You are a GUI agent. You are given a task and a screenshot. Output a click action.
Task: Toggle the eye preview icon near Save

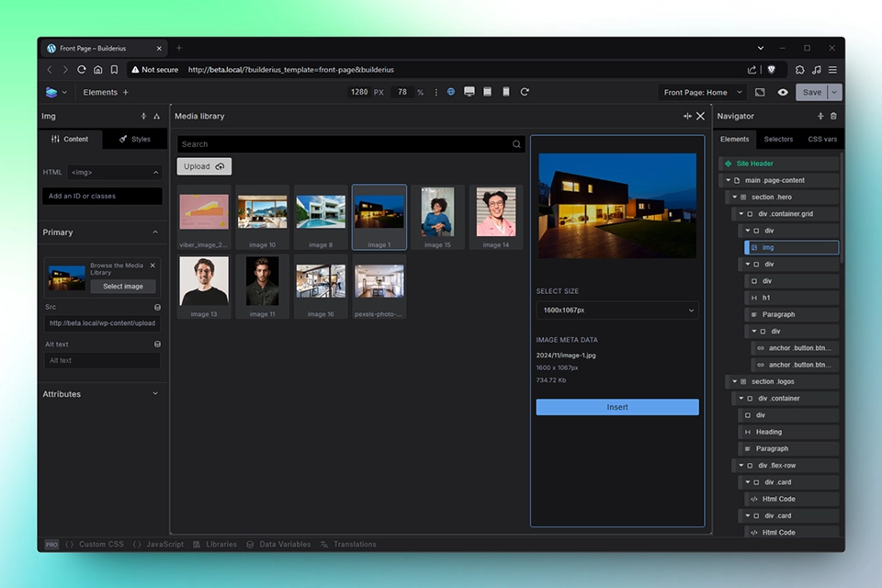coord(782,92)
